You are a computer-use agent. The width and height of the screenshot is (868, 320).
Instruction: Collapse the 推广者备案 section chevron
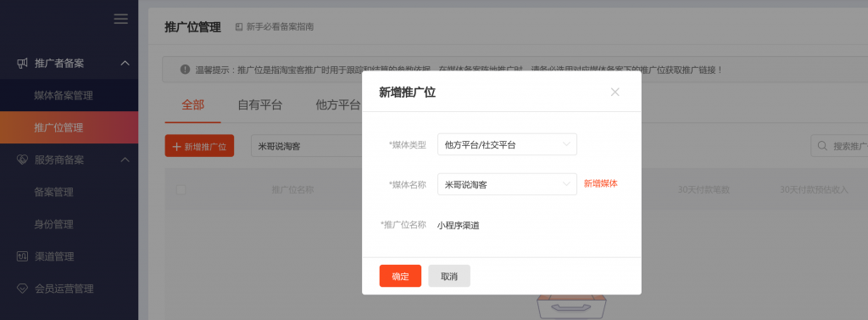coord(125,63)
